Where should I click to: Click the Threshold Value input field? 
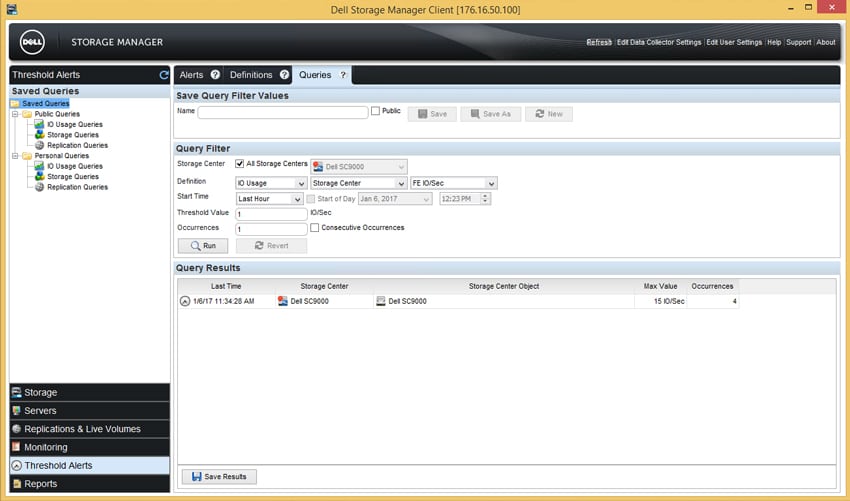[x=271, y=214]
